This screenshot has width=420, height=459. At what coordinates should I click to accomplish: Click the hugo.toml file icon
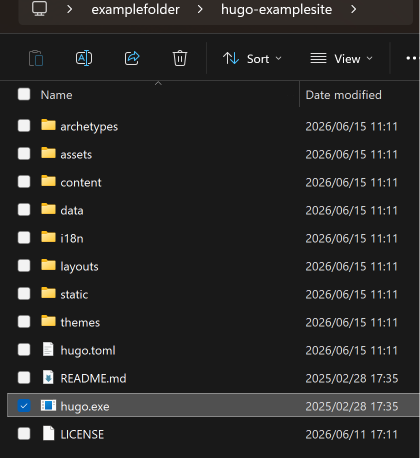click(48, 349)
